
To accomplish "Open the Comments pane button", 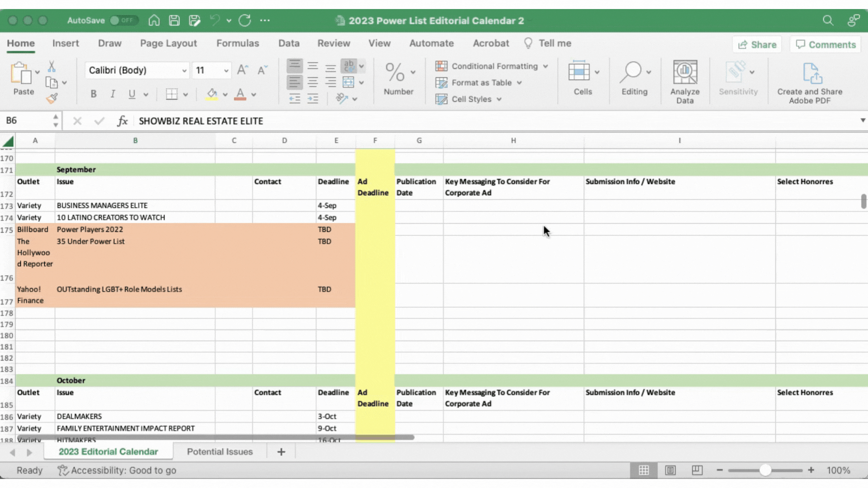I will (826, 44).
